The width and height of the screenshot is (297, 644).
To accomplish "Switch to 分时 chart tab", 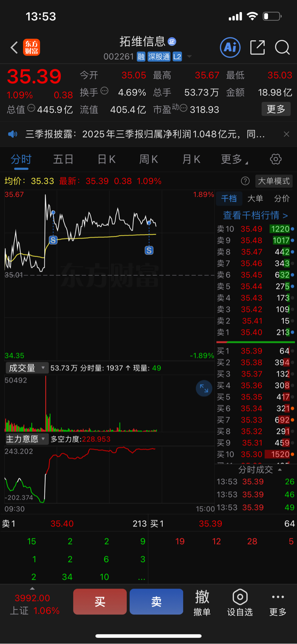I will coord(21,159).
